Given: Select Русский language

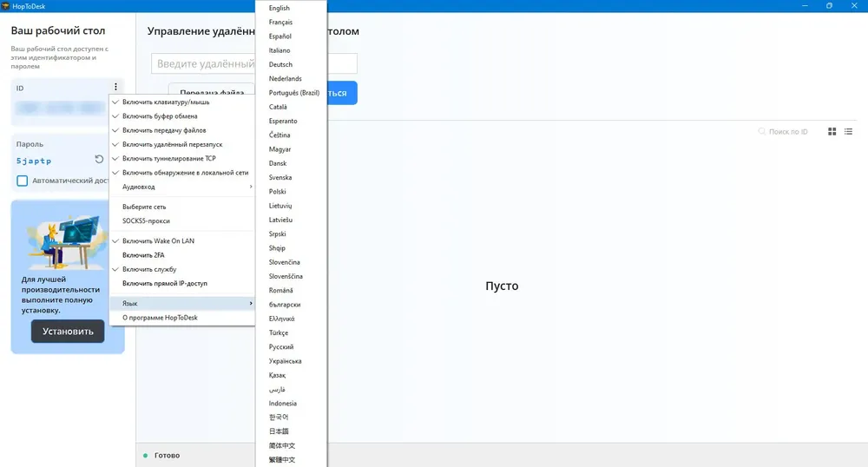Looking at the screenshot, I should (x=291, y=346).
